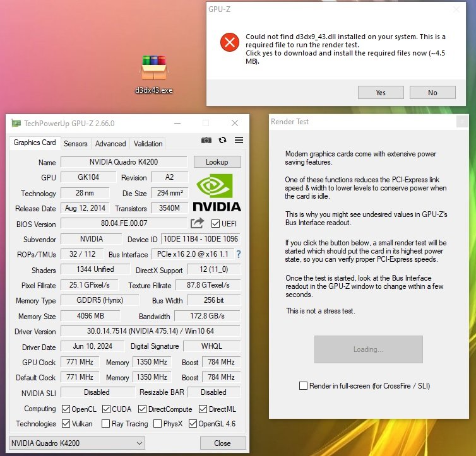Click the Shaders value 1344 Unified
Viewport: 476px width, 456px height.
[x=95, y=269]
